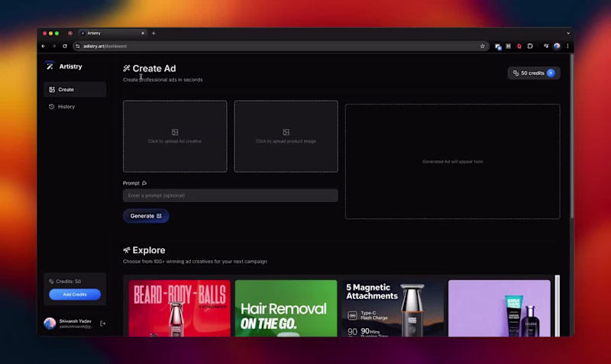This screenshot has width=611, height=364.
Task: Open the Create section in sidebar
Action: (75, 89)
